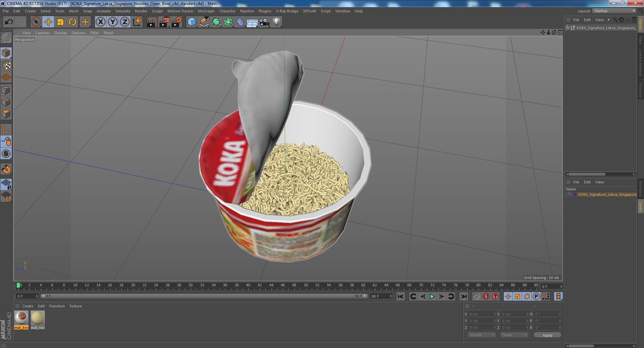Toggle position keyframe recording icon
The image size is (644, 348).
point(508,296)
